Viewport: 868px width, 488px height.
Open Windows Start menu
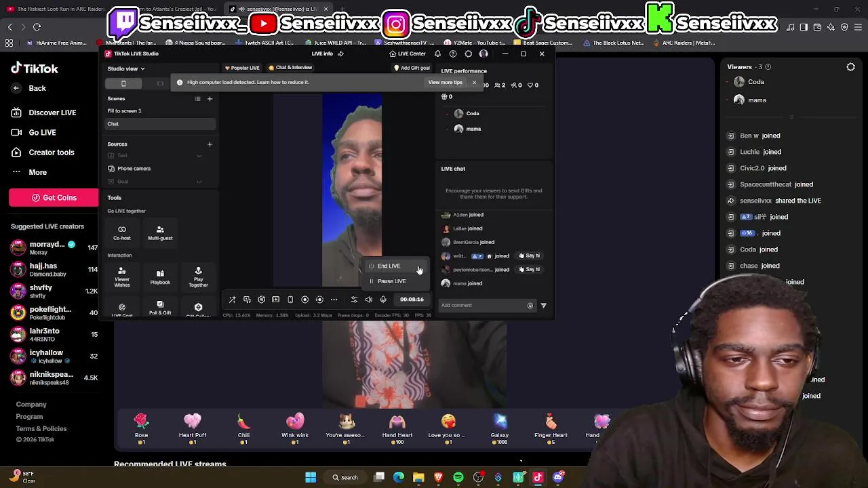311,477
